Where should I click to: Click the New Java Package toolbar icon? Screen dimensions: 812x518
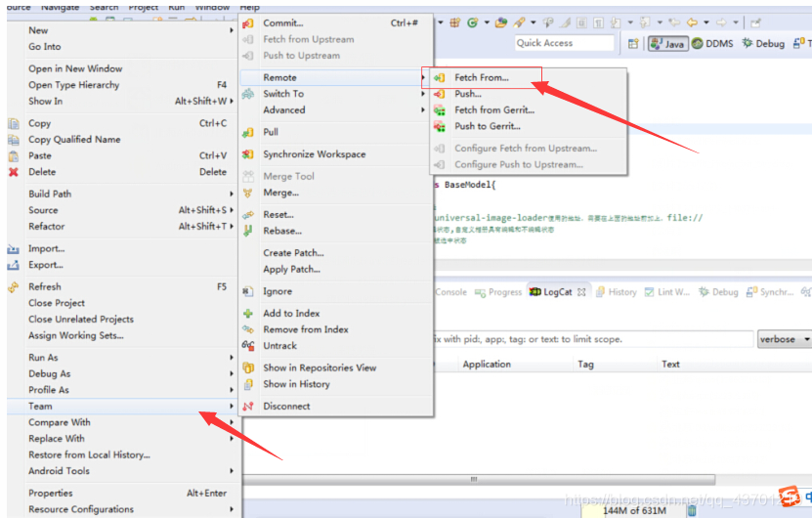(x=455, y=22)
